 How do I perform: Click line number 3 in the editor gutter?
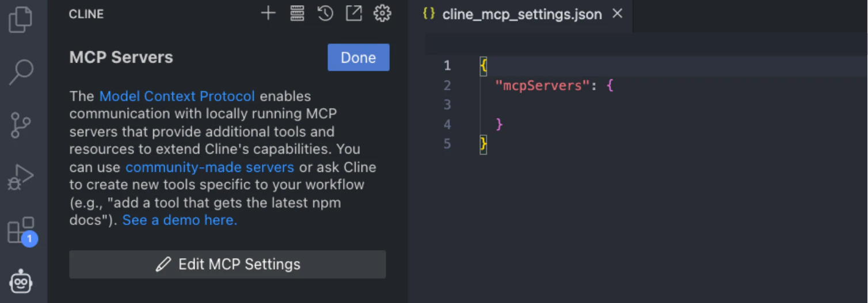(x=447, y=105)
